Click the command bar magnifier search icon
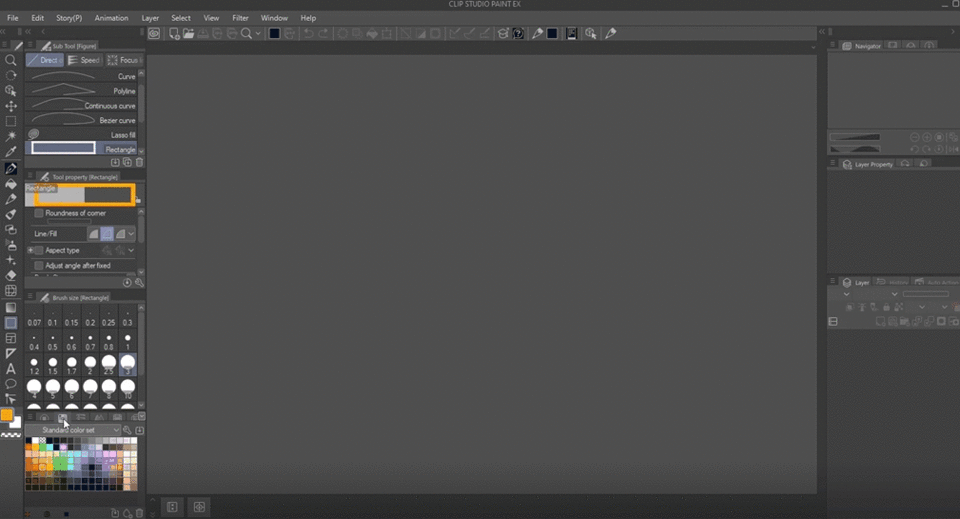 click(x=246, y=34)
